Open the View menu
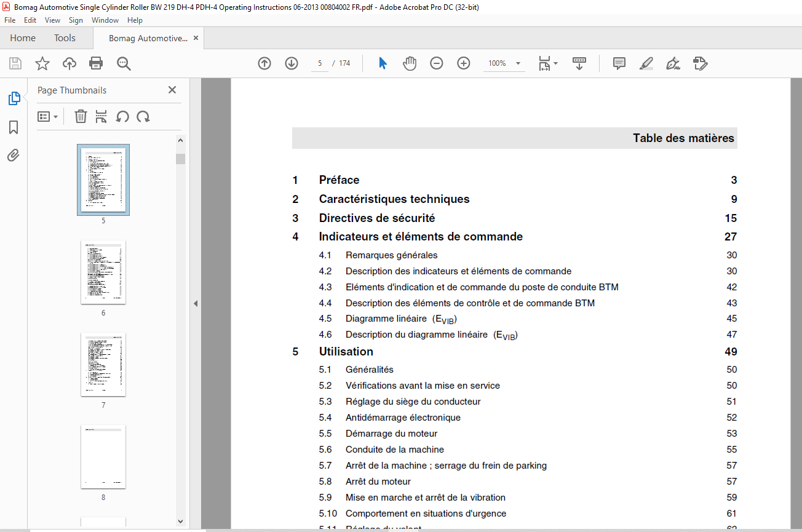The image size is (802, 532). 52,20
